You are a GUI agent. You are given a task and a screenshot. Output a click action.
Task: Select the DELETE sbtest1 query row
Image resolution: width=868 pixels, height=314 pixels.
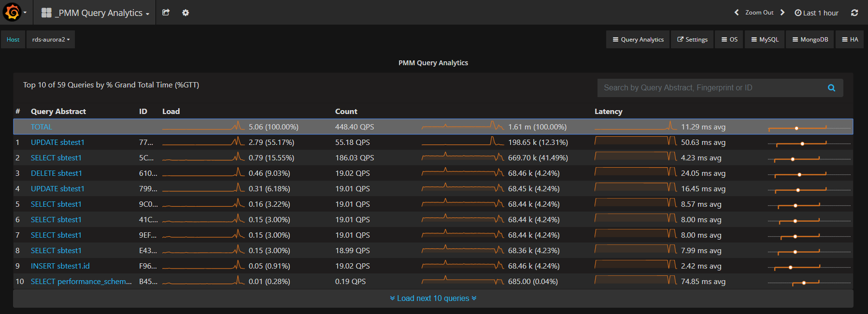pos(57,173)
